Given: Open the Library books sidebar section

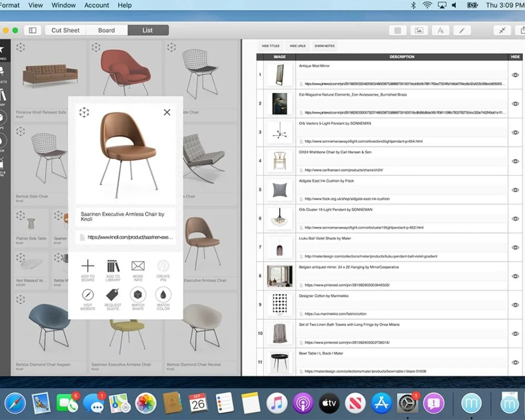Looking at the screenshot, I should (x=3, y=97).
